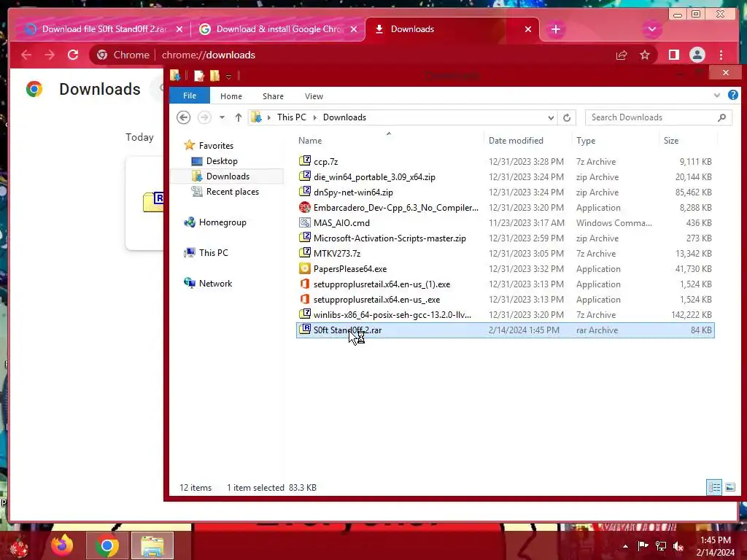Expand the Explorer ribbon chevron
Image resolution: width=747 pixels, height=560 pixels.
716,96
